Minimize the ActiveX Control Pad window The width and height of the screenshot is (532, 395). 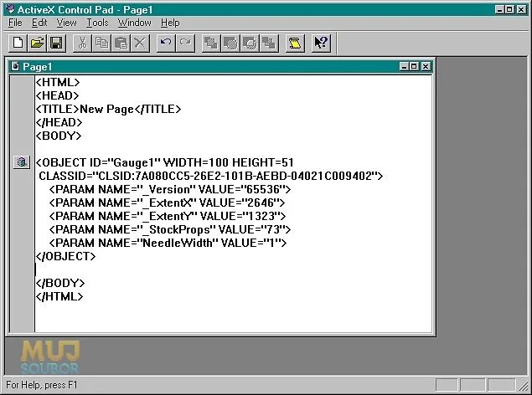click(499, 9)
